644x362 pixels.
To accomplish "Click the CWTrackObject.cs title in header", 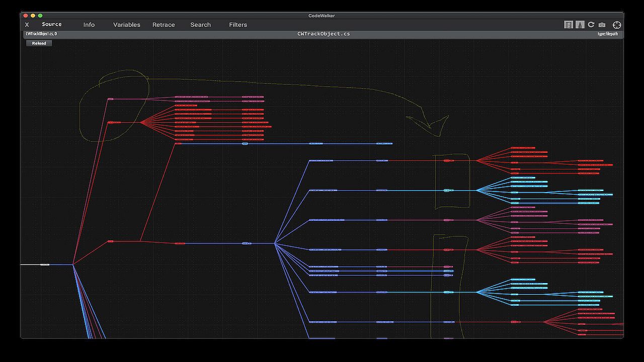I will click(x=324, y=34).
